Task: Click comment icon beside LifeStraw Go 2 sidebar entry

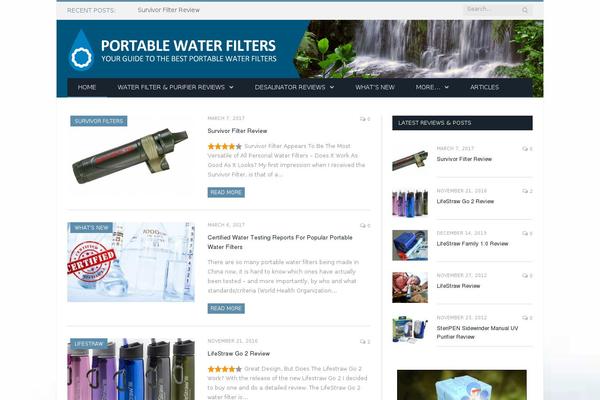Action: click(x=527, y=191)
